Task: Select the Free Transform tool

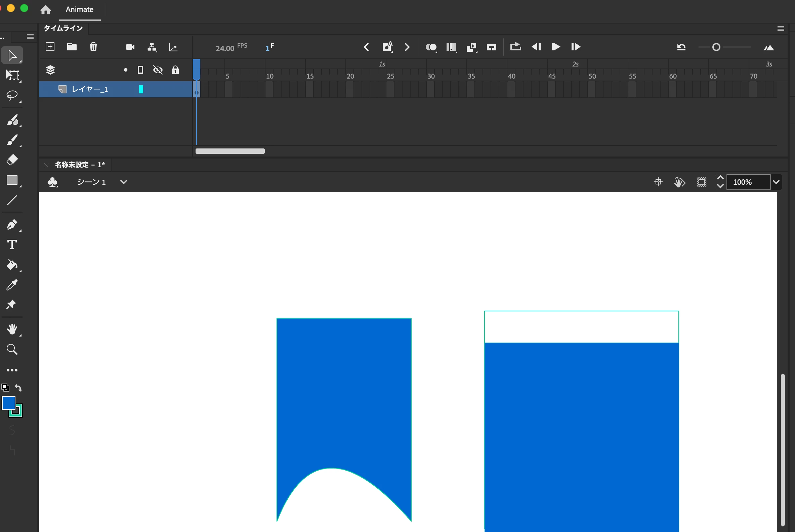Action: tap(12, 75)
